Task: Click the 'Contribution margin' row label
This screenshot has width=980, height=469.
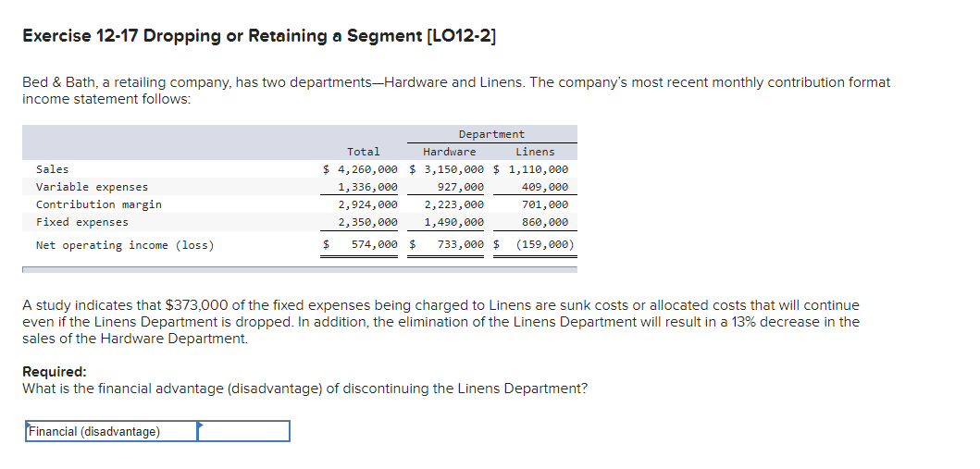Action: pyautogui.click(x=99, y=204)
